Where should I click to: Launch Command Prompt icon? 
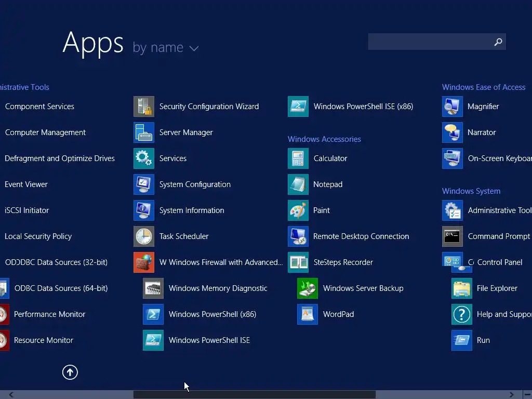pyautogui.click(x=453, y=236)
